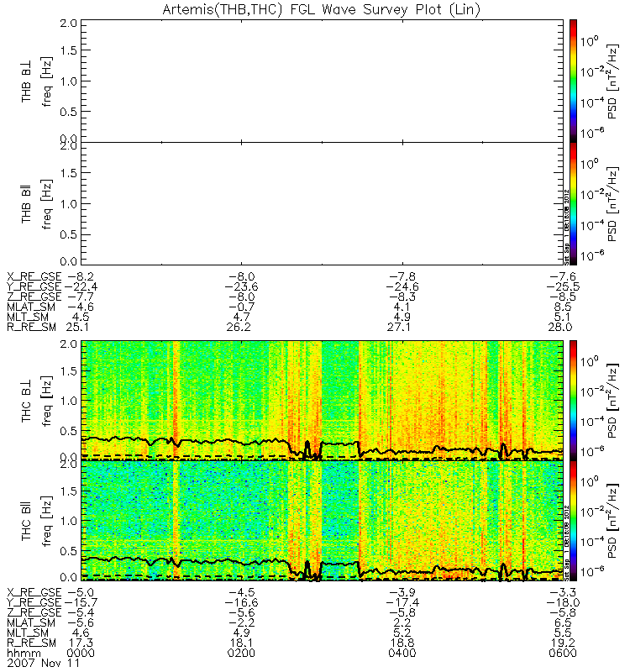
Task: Select the empty THB B∥ plot panel
Action: (x=322, y=203)
